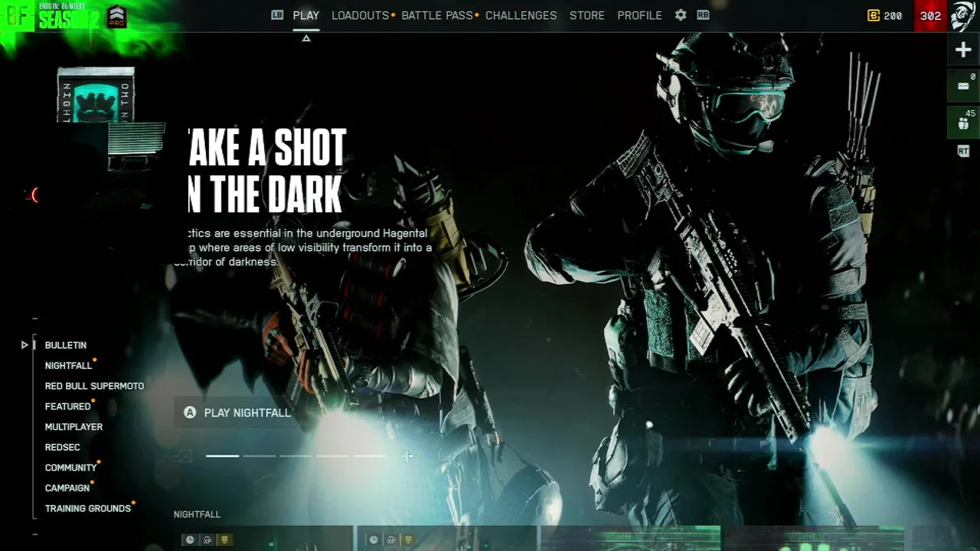Jump to FEATURED in the side menu
The image size is (980, 551).
pyautogui.click(x=67, y=406)
